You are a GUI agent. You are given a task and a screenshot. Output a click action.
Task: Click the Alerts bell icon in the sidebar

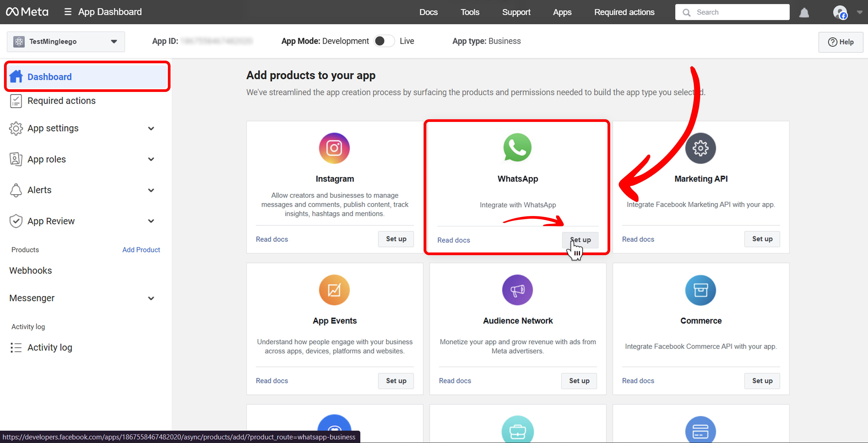click(x=16, y=190)
